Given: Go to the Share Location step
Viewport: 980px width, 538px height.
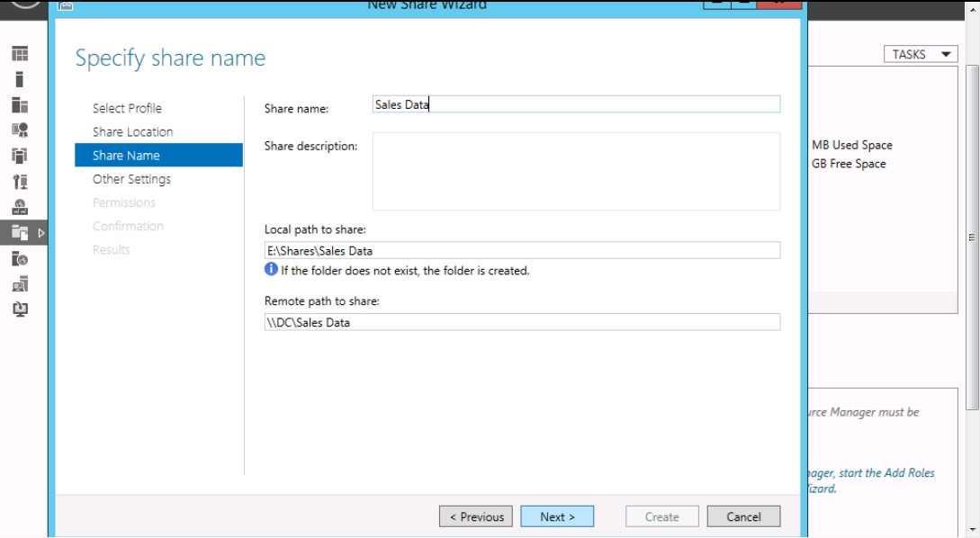Looking at the screenshot, I should click(132, 132).
